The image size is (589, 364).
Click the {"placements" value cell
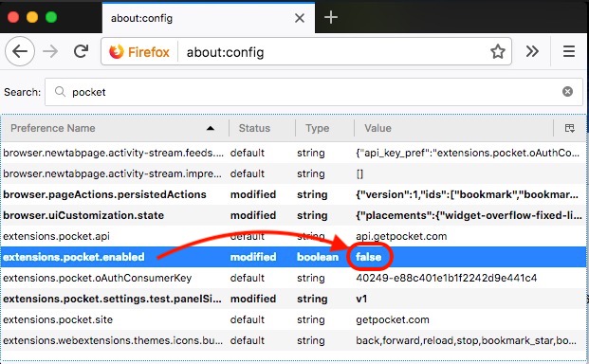click(469, 215)
